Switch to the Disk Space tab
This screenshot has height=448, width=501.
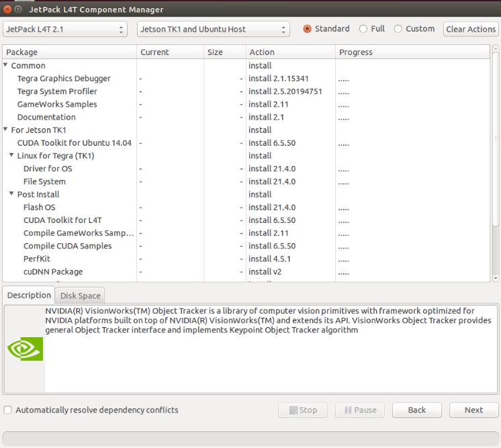[x=80, y=296]
